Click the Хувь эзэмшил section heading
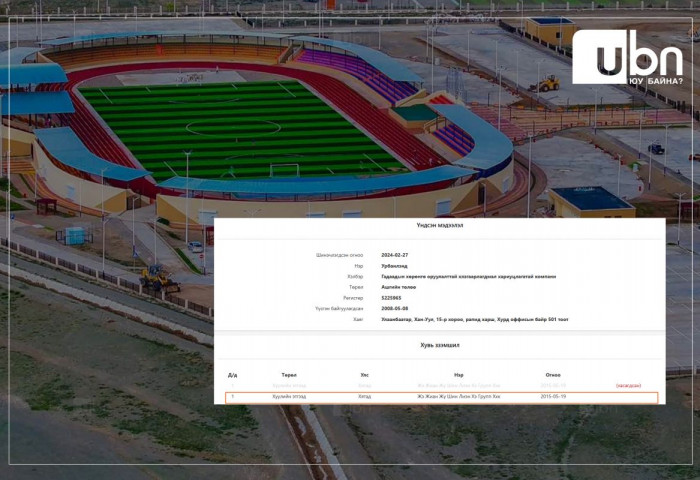Screen dimensions: 700x480 pyautogui.click(x=440, y=345)
